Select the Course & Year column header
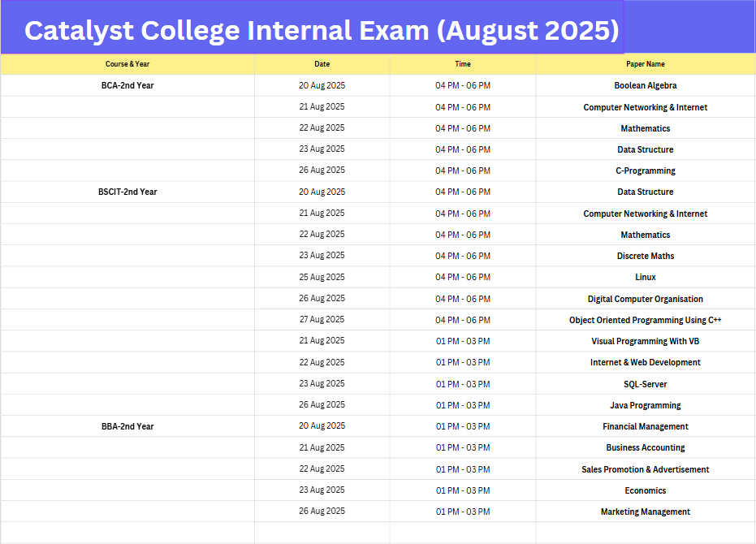Image resolution: width=756 pixels, height=544 pixels. coord(127,64)
